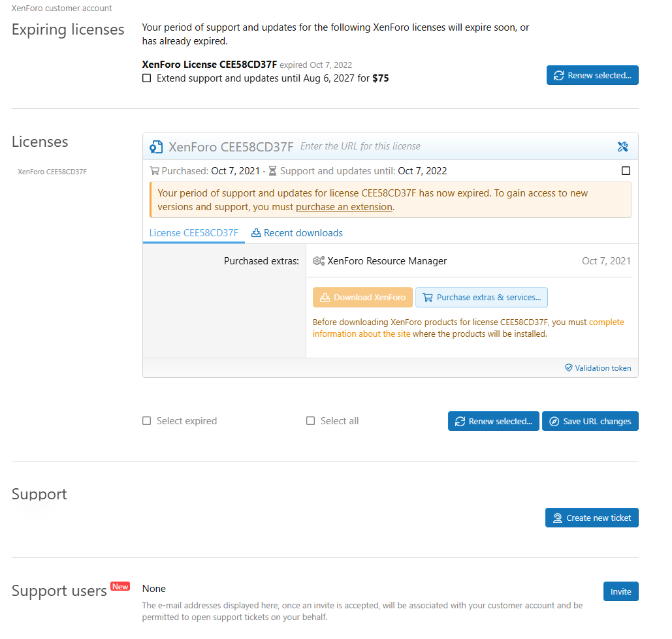Open the Recent downloads tab
This screenshot has height=639, width=672.
(297, 233)
